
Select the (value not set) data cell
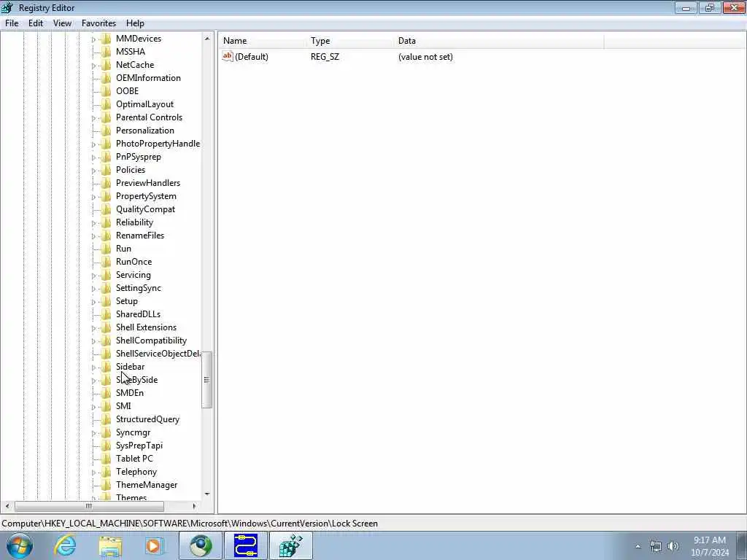[x=425, y=57]
